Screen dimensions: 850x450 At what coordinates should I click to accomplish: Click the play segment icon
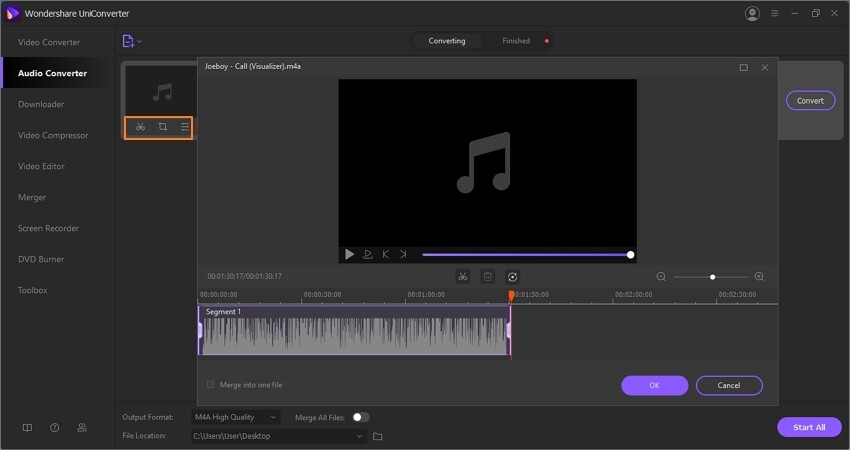click(x=368, y=254)
